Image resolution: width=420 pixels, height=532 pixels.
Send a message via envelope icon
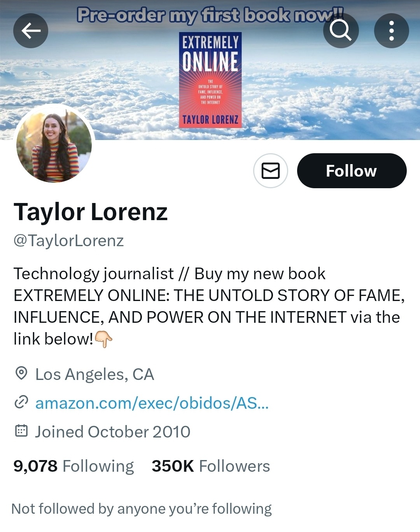click(x=271, y=171)
